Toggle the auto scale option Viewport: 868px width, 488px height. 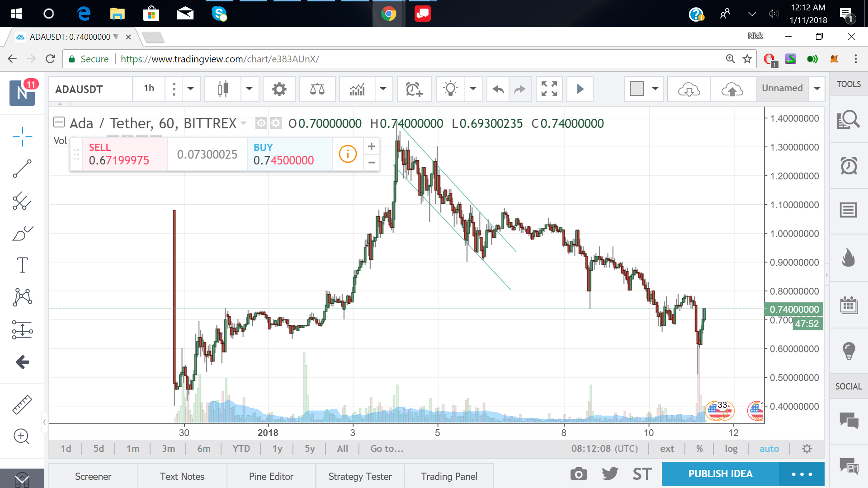[x=769, y=449]
